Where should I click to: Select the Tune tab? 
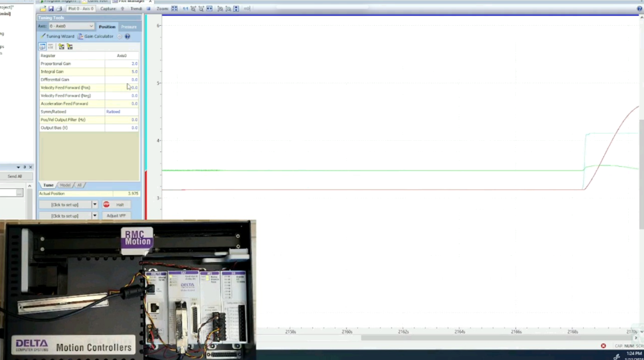click(48, 185)
